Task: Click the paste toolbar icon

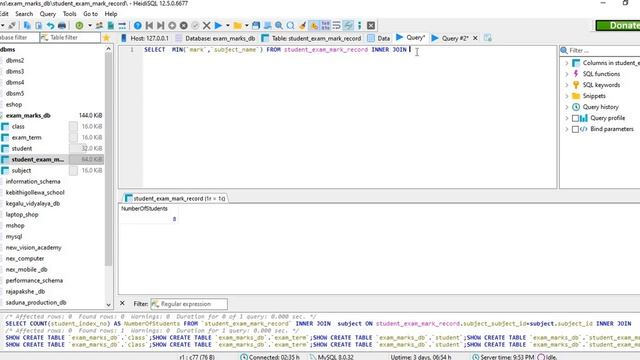Action: point(38,25)
